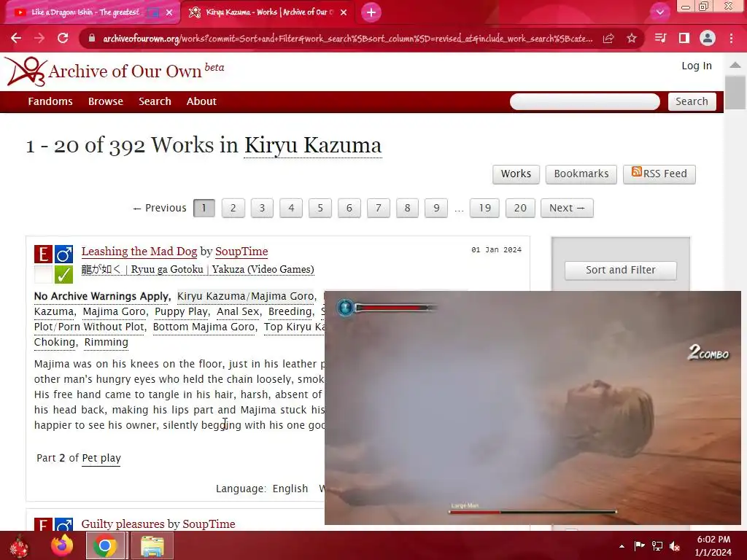This screenshot has width=747, height=560.
Task: Open the tab search dropdown arrow
Action: click(659, 12)
